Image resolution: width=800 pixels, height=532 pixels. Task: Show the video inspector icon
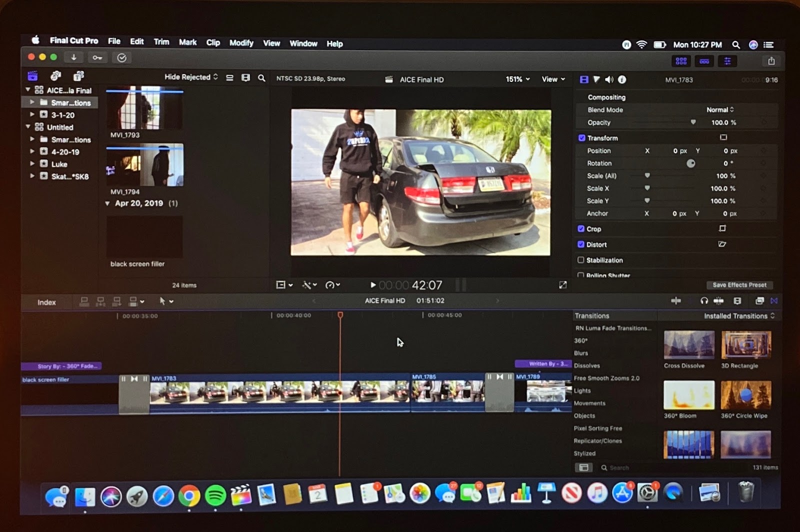584,79
